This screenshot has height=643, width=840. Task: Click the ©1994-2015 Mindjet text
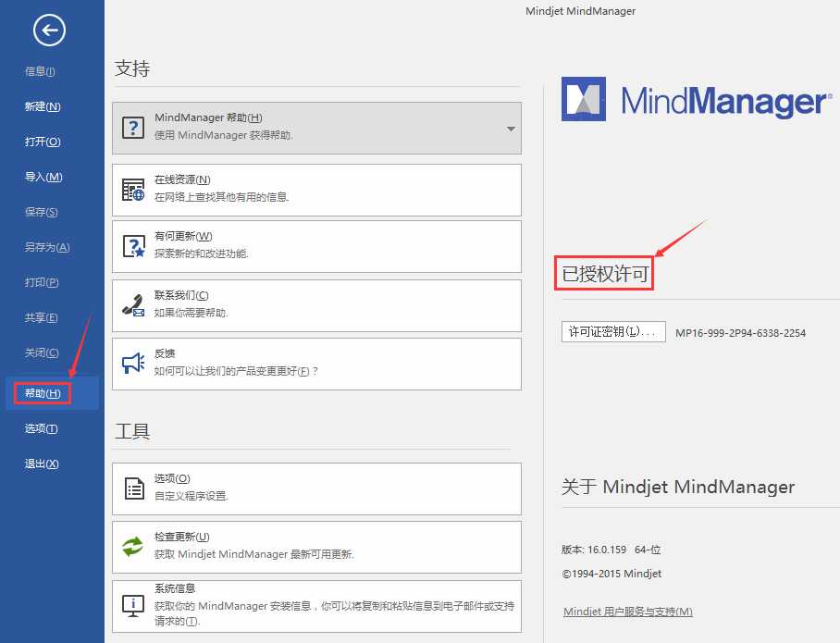(611, 574)
